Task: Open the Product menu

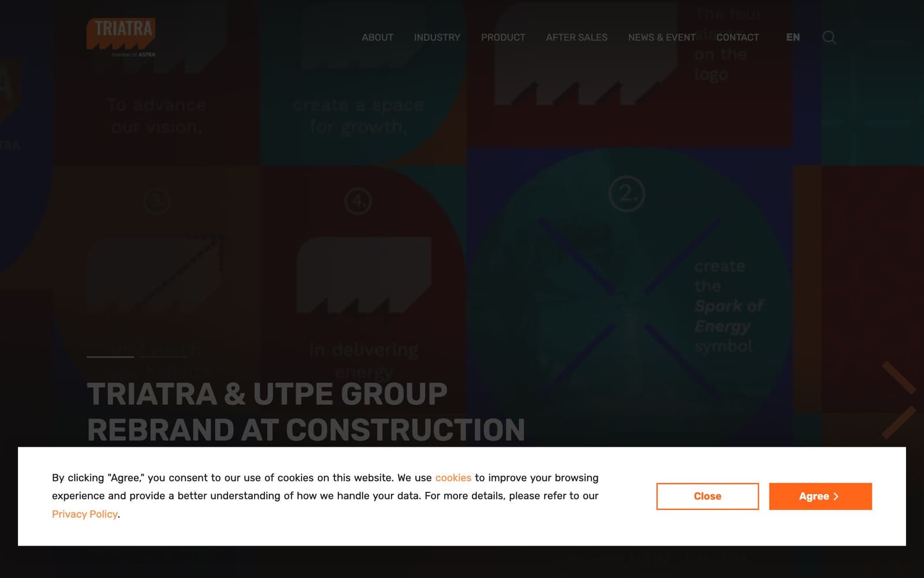Action: coord(503,38)
